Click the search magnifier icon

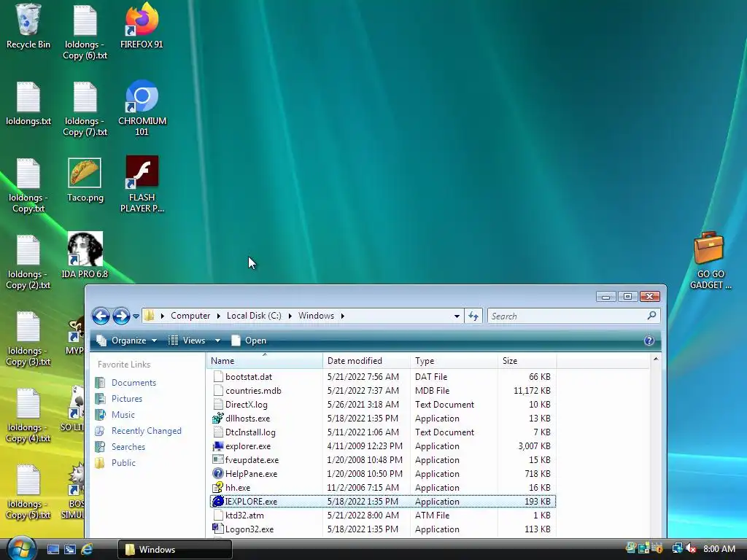651,315
